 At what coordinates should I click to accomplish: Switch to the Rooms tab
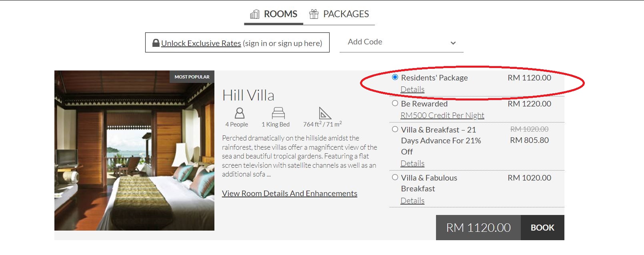[x=274, y=14]
